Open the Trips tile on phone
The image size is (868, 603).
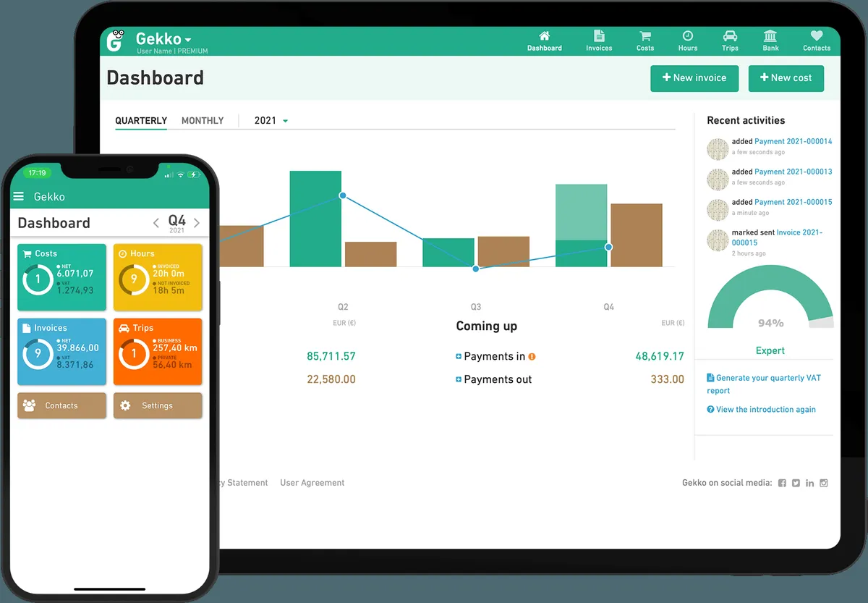click(158, 352)
